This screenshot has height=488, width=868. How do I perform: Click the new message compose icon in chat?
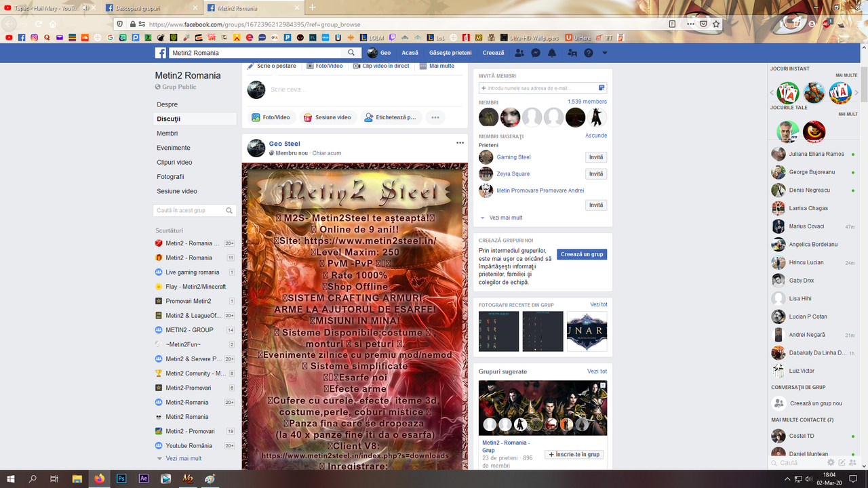842,462
